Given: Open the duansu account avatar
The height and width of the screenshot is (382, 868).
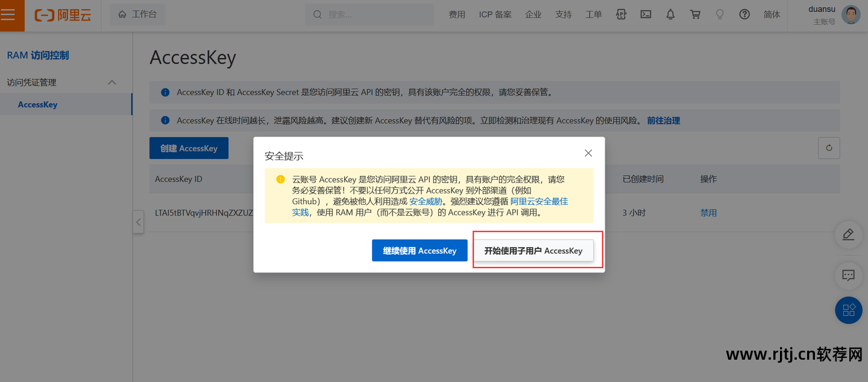Looking at the screenshot, I should pyautogui.click(x=851, y=14).
